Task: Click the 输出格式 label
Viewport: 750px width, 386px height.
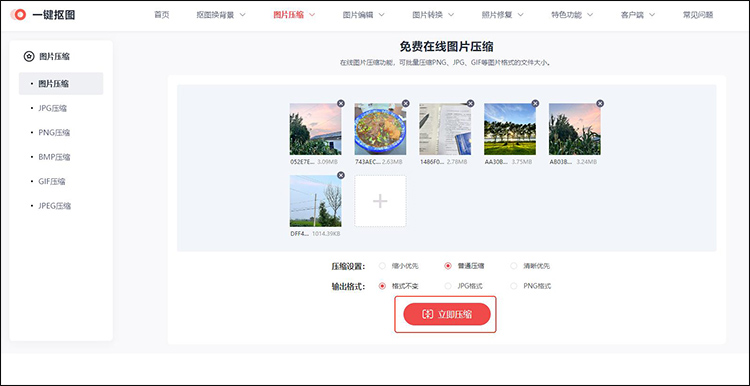Action: [348, 286]
